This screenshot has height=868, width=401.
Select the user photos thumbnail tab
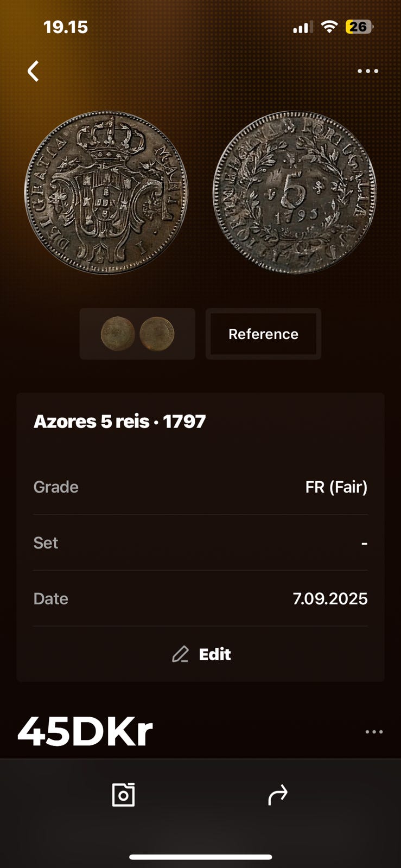point(137,334)
